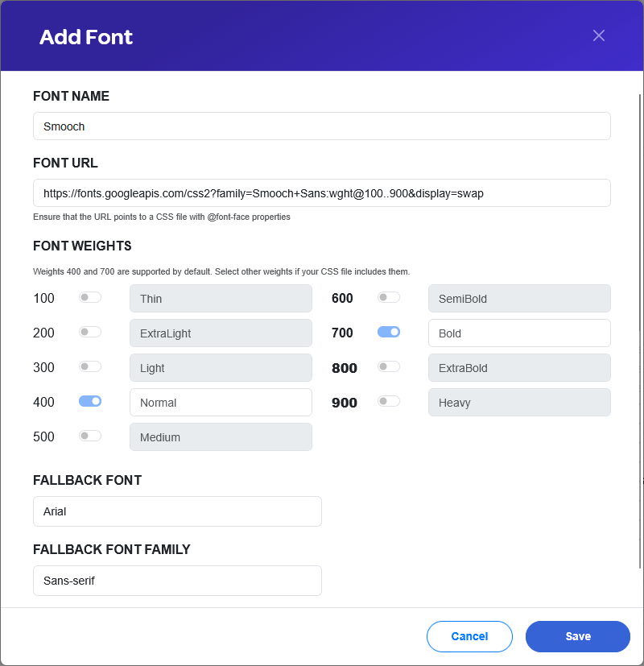Click the Font Name field containing Smooch

pyautogui.click(x=322, y=126)
